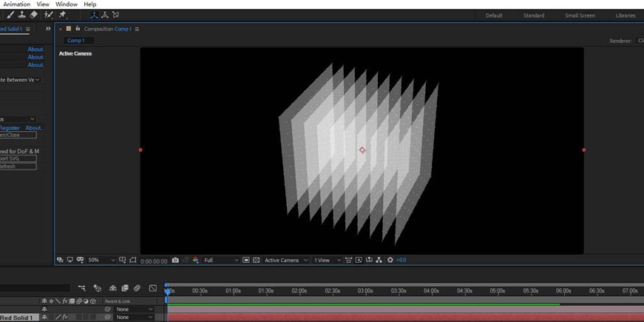Select the World Axis Mode icon

(105, 16)
